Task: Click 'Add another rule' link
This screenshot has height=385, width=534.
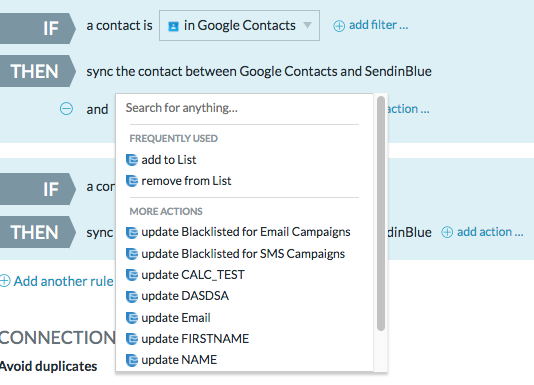Action: coord(63,281)
